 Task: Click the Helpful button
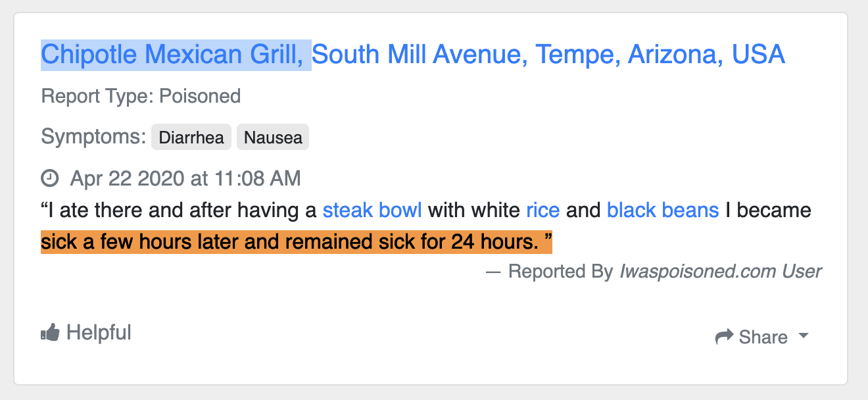point(85,332)
